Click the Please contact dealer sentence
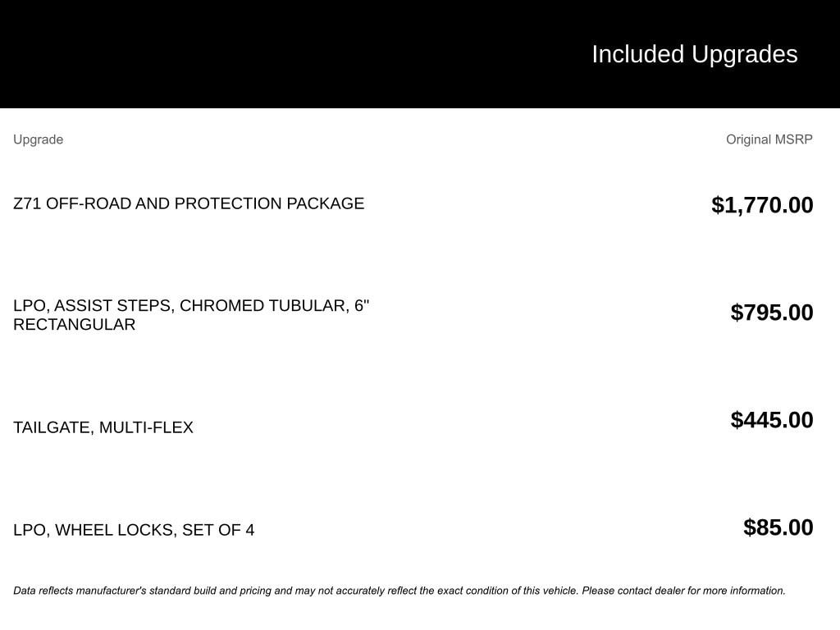The image size is (840, 630). [683, 591]
